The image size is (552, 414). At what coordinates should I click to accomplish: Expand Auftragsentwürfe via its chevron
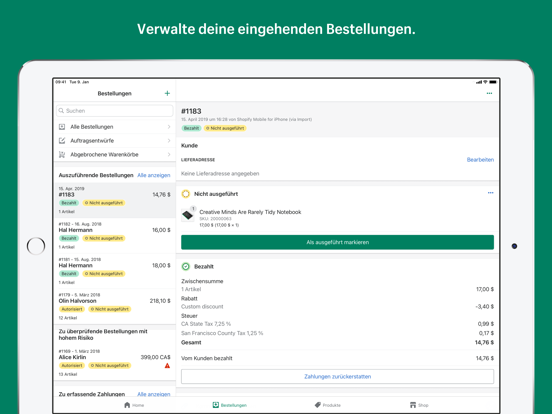pyautogui.click(x=169, y=140)
